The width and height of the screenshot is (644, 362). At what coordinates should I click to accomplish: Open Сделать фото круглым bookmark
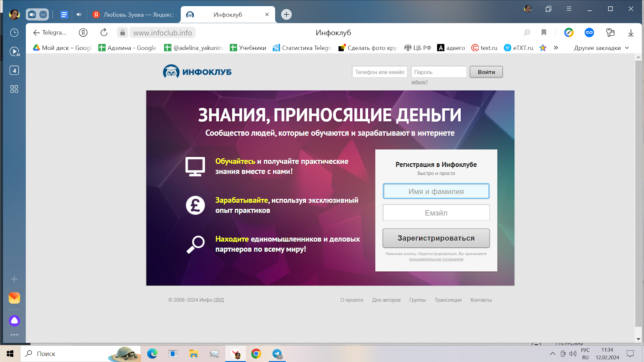tap(368, 48)
